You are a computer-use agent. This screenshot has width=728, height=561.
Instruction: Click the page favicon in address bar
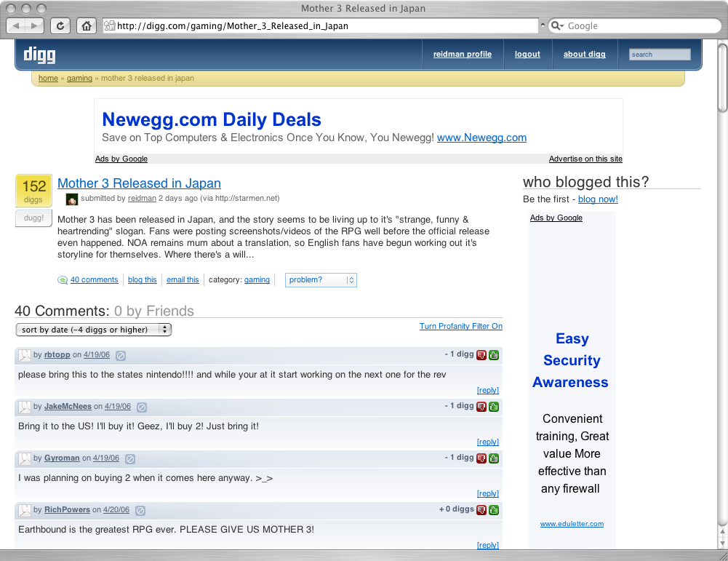click(110, 25)
